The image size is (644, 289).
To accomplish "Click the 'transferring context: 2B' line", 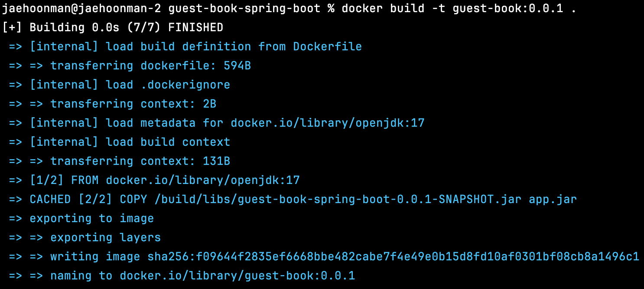I will point(112,104).
